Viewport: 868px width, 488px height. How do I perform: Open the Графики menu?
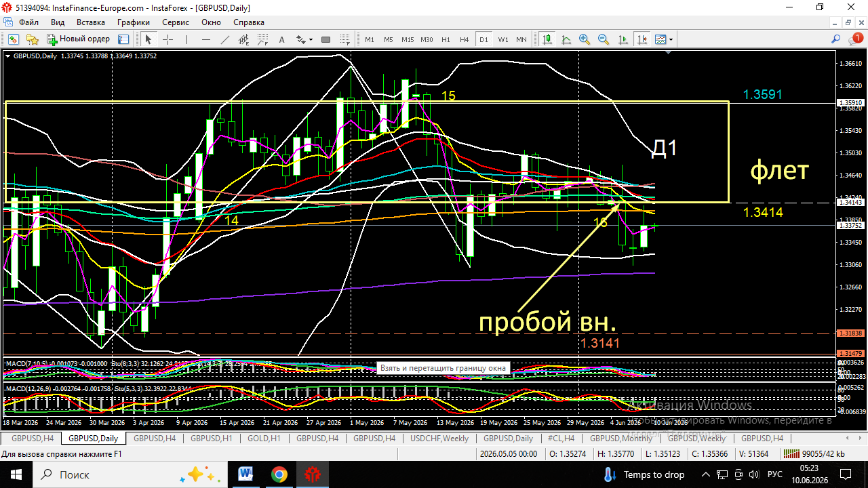click(x=133, y=22)
